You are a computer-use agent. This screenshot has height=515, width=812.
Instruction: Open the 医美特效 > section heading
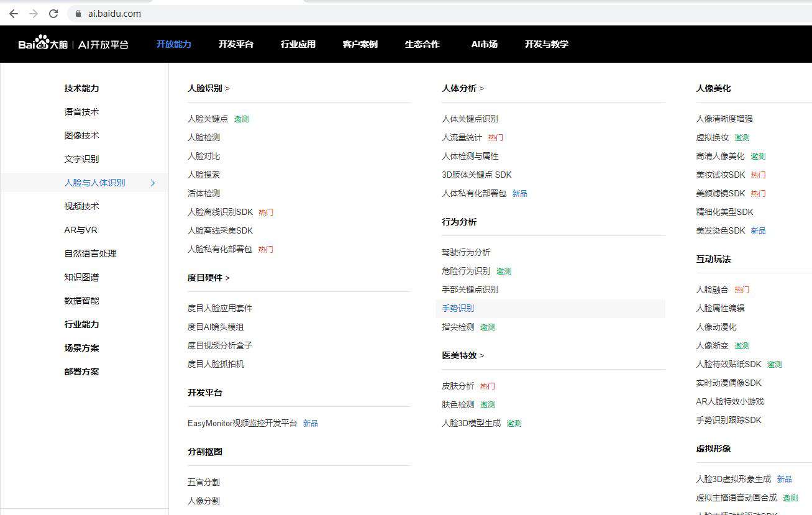click(x=463, y=355)
